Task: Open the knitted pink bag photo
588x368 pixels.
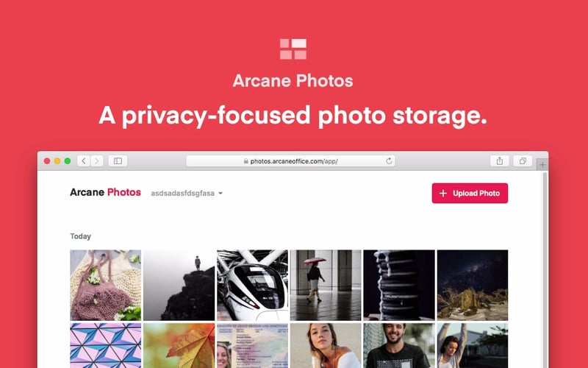Action: [x=106, y=285]
